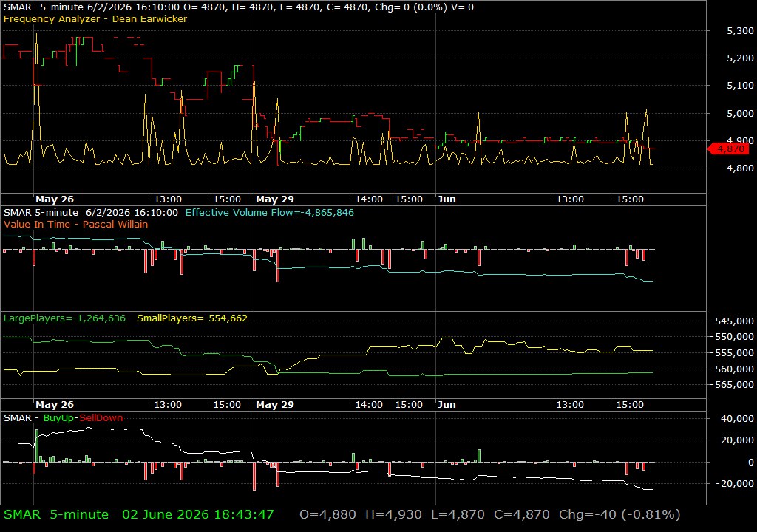This screenshot has height=532, width=757.
Task: Click the 5,100 price axis label
Action: coord(740,86)
